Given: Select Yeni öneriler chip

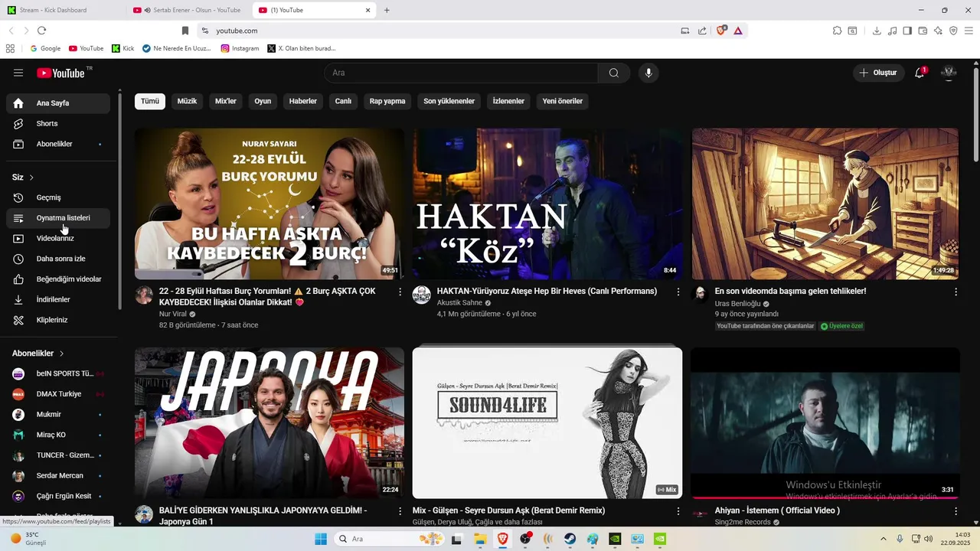Looking at the screenshot, I should 563,101.
